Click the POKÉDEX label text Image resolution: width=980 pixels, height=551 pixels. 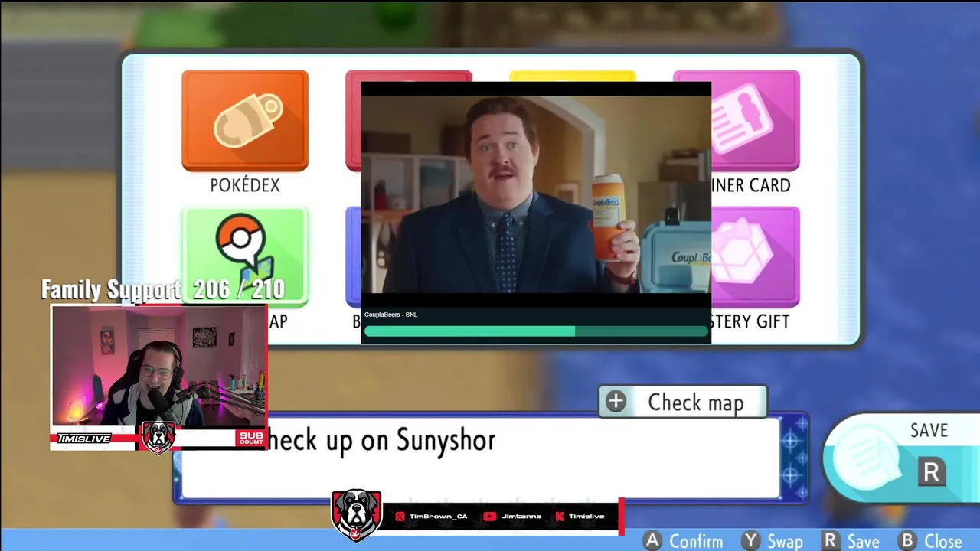coord(245,185)
